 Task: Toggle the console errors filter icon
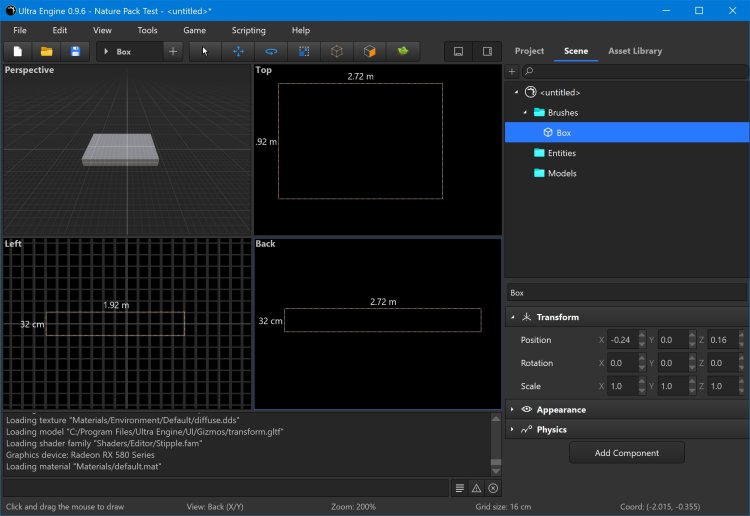click(x=493, y=488)
